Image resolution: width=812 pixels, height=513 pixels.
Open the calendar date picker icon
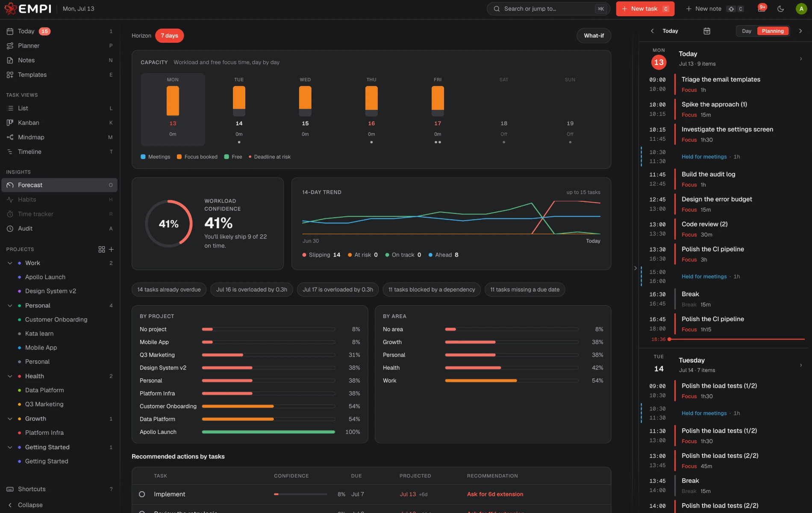click(x=707, y=31)
